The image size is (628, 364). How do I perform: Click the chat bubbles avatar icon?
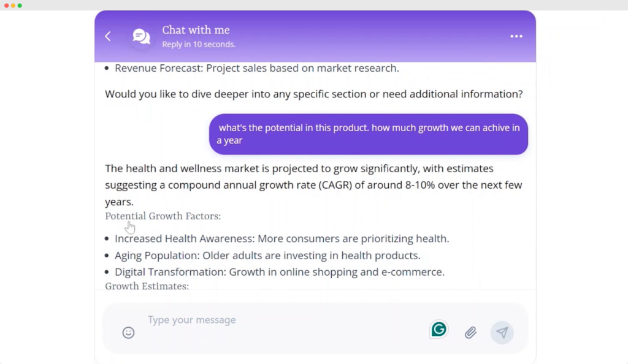tap(142, 36)
